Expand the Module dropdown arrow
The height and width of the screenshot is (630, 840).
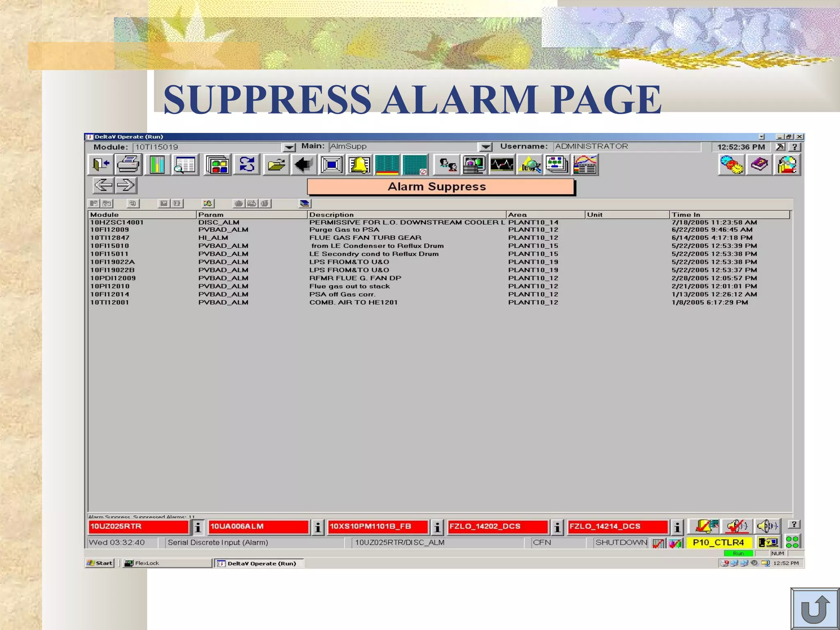pyautogui.click(x=289, y=147)
